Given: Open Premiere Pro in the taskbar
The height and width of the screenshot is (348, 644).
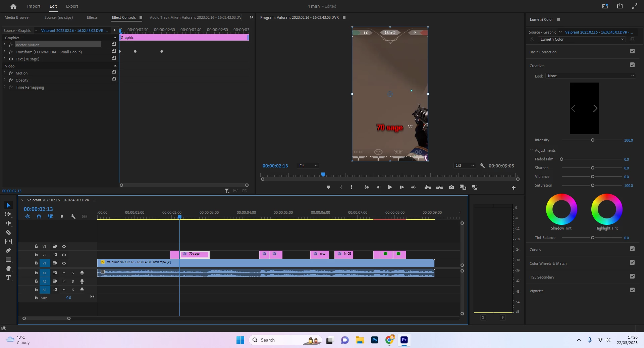Looking at the screenshot, I should tap(404, 340).
